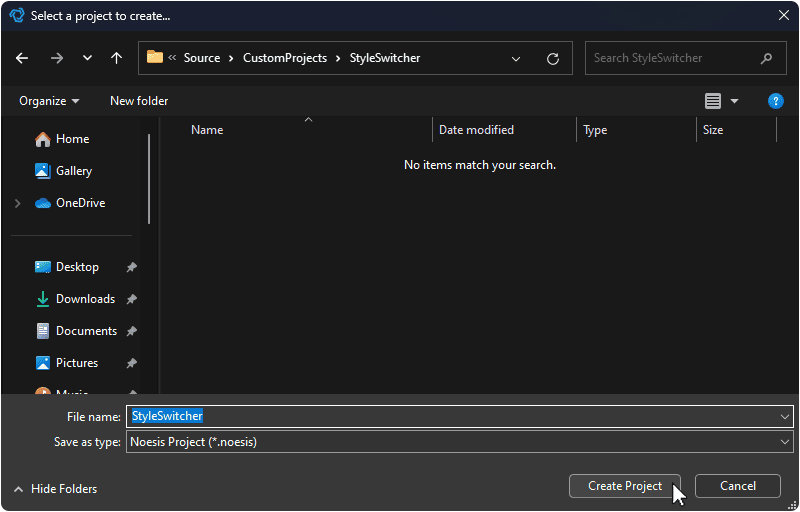Collapse the pane with Hide Folders
The image size is (800, 512).
[x=56, y=489]
